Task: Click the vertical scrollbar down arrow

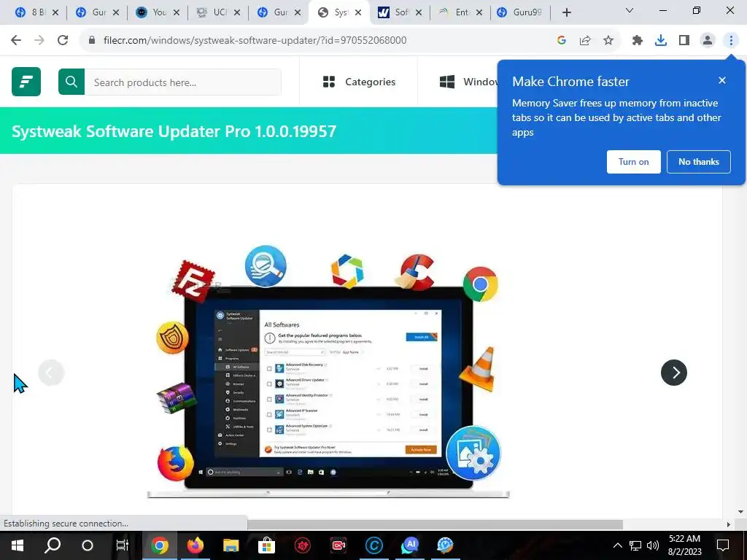Action: (740, 512)
